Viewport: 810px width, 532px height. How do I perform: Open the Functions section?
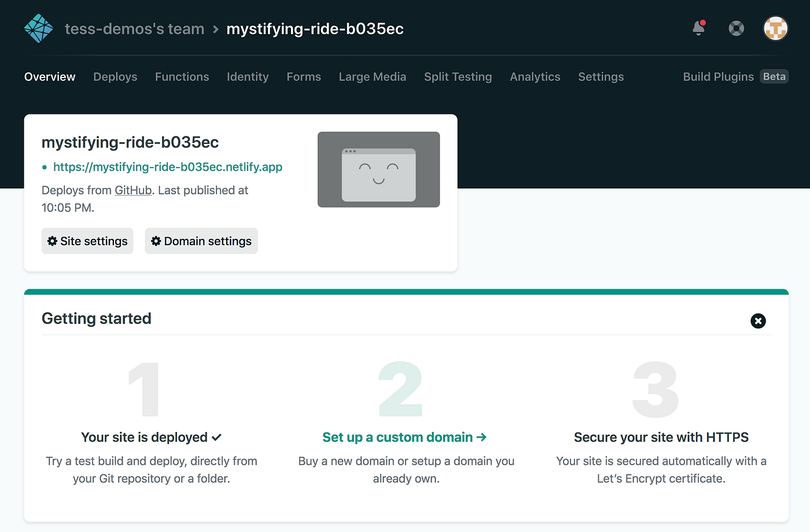click(182, 76)
